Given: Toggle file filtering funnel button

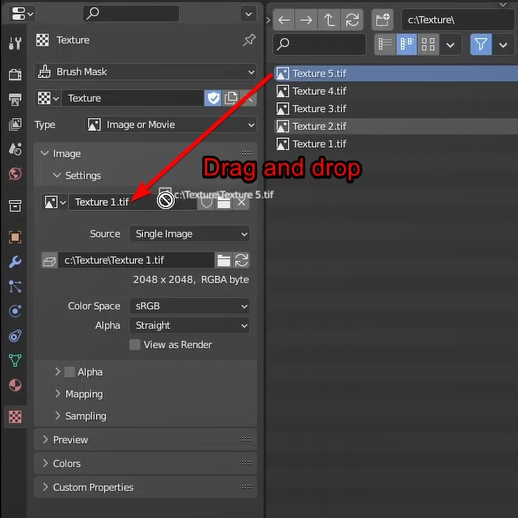Looking at the screenshot, I should point(481,44).
